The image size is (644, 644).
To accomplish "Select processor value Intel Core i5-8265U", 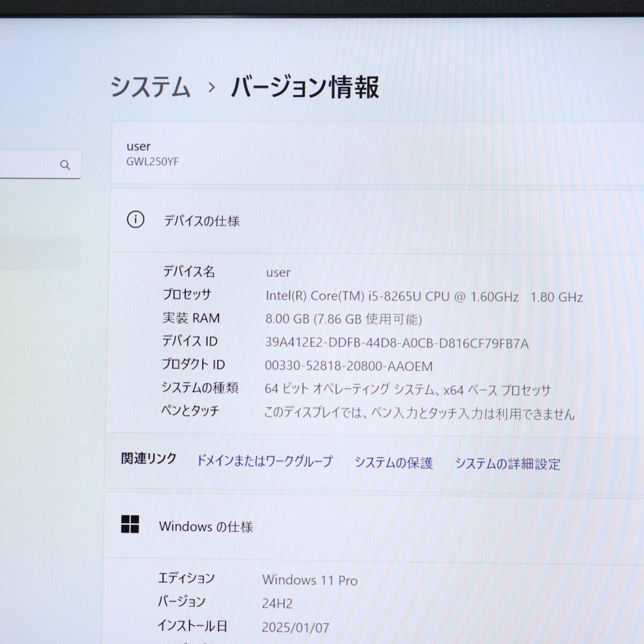I will (x=424, y=296).
